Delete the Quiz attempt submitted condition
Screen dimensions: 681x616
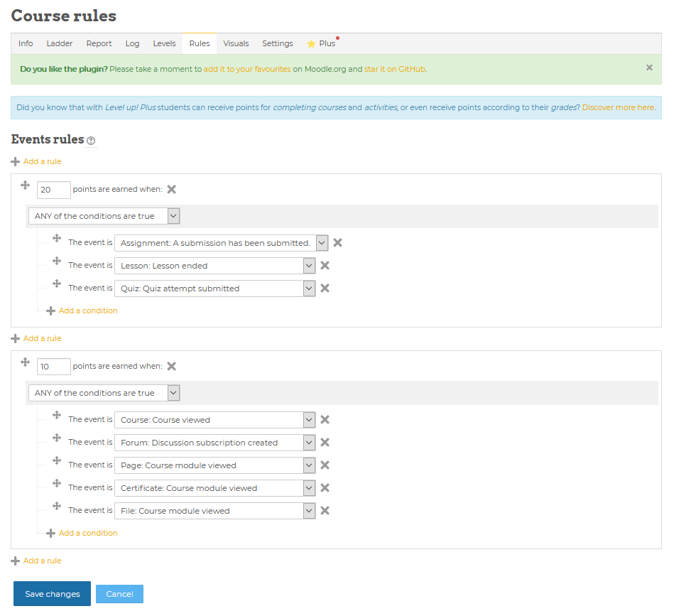click(325, 288)
